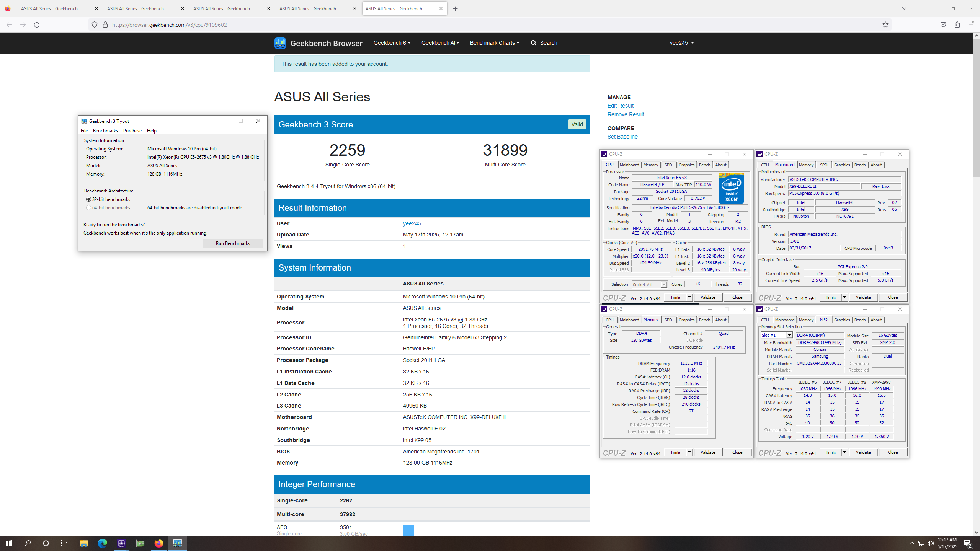
Task: Go back with the browser back arrow
Action: tap(9, 25)
